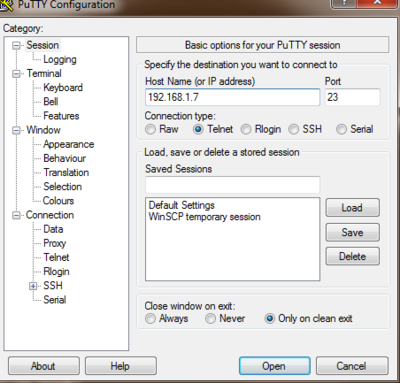Image resolution: width=400 pixels, height=383 pixels.
Task: Click Open to start the connection
Action: 275,366
